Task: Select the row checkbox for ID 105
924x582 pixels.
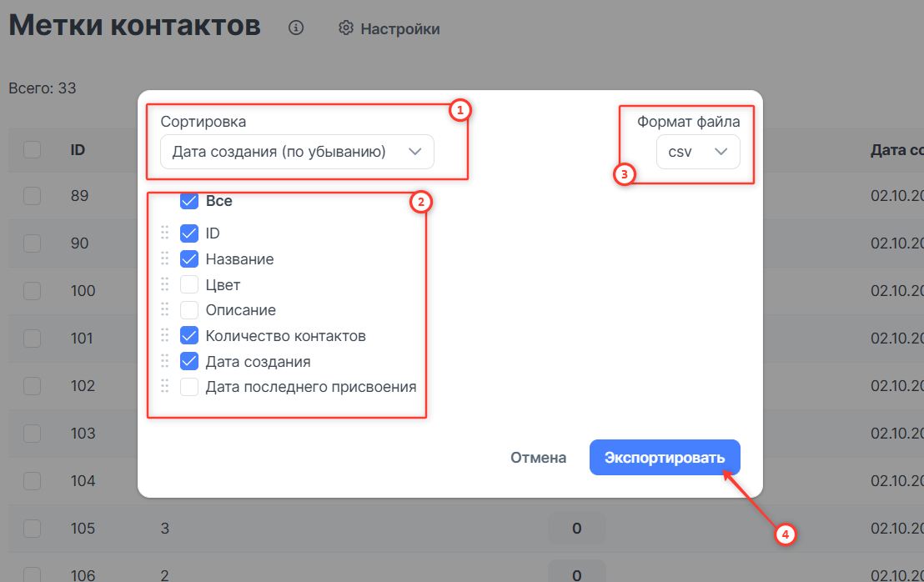Action: [32, 529]
